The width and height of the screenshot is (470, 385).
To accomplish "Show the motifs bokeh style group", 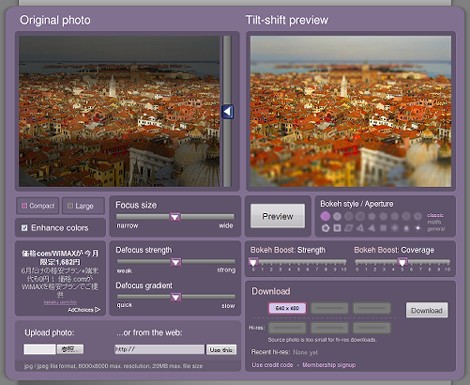I will (434, 222).
